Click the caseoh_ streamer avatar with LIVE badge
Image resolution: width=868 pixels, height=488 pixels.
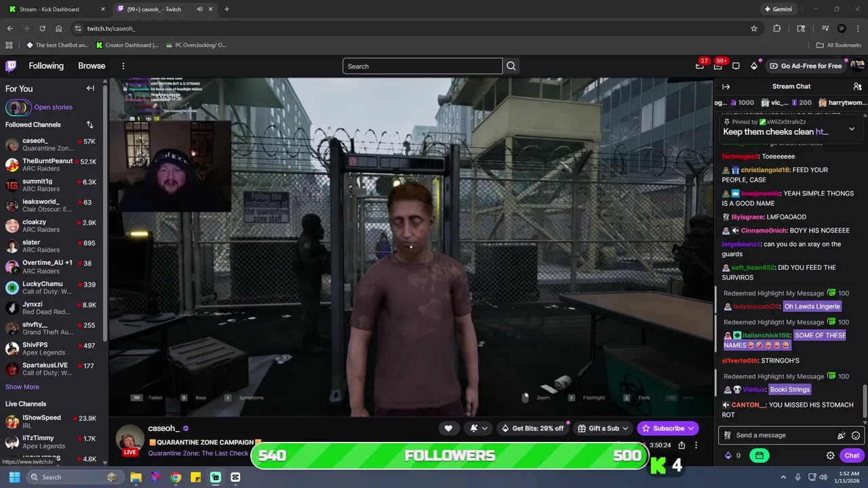click(130, 441)
